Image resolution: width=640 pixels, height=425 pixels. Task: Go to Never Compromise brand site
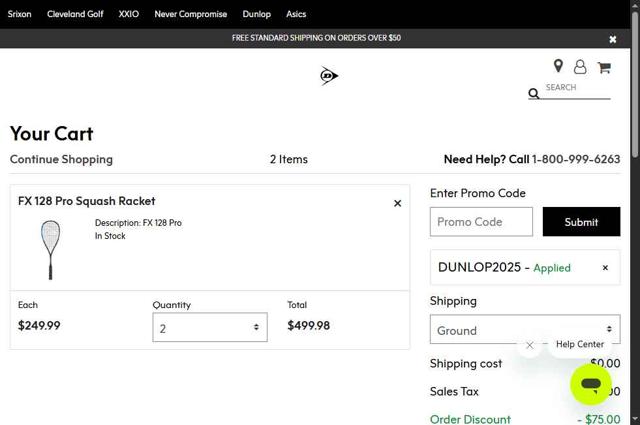(191, 14)
